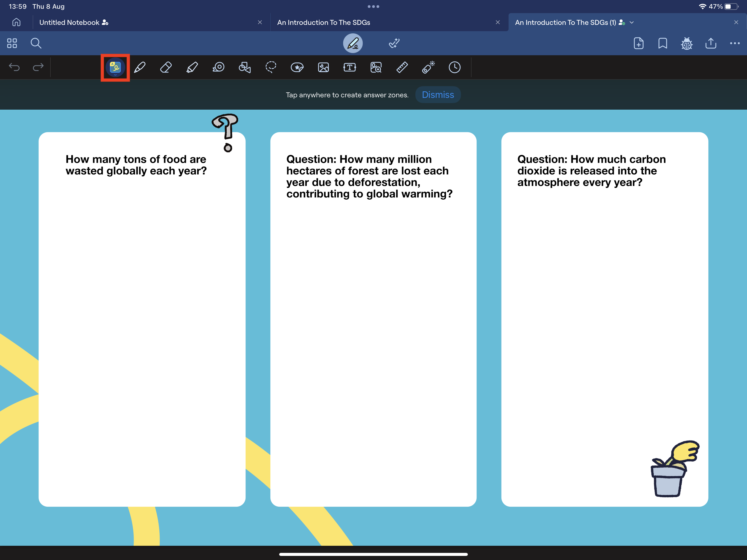Choose the Image insert tool

pos(323,67)
